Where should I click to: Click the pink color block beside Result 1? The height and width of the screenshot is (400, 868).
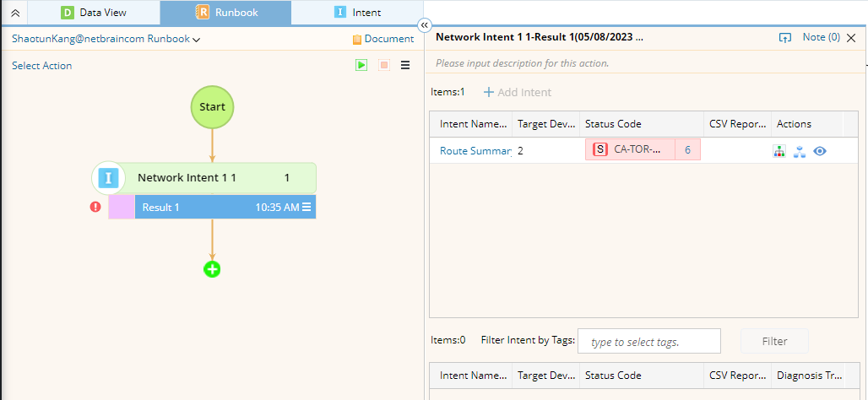click(122, 207)
